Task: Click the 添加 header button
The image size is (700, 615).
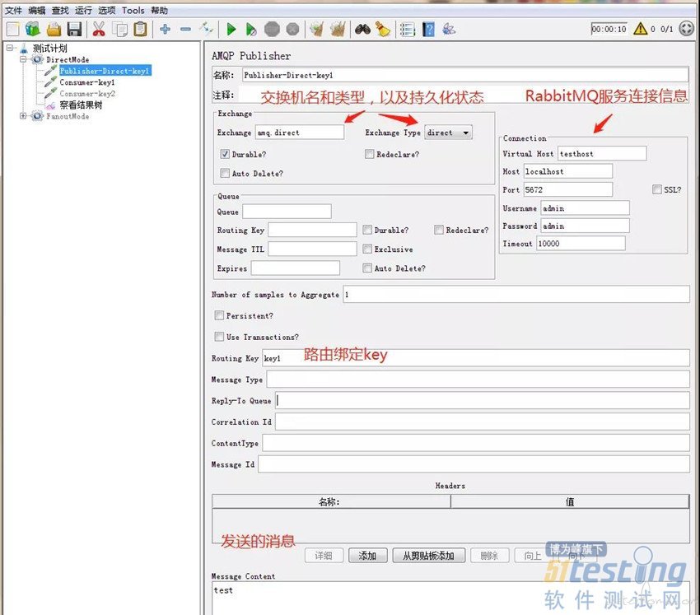Action: pos(368,556)
